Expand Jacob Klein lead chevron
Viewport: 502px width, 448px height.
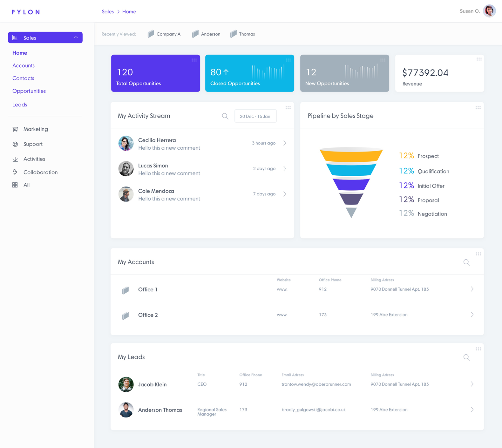(x=472, y=384)
